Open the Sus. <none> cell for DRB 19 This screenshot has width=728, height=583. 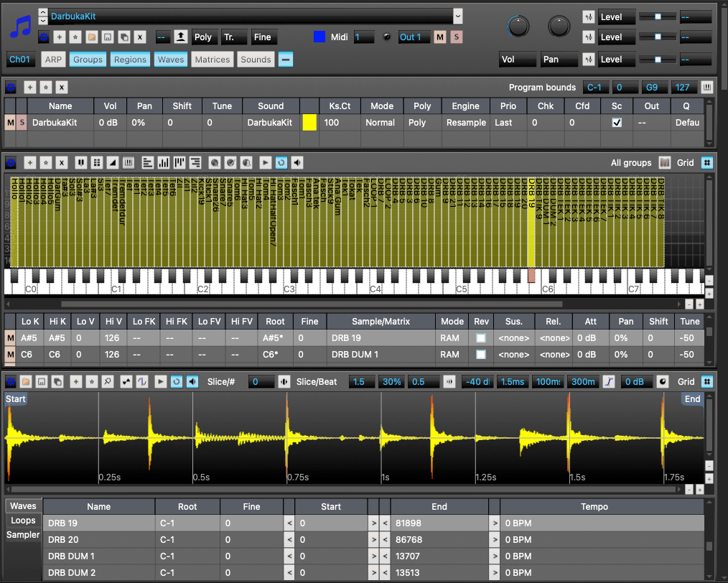[x=513, y=338]
